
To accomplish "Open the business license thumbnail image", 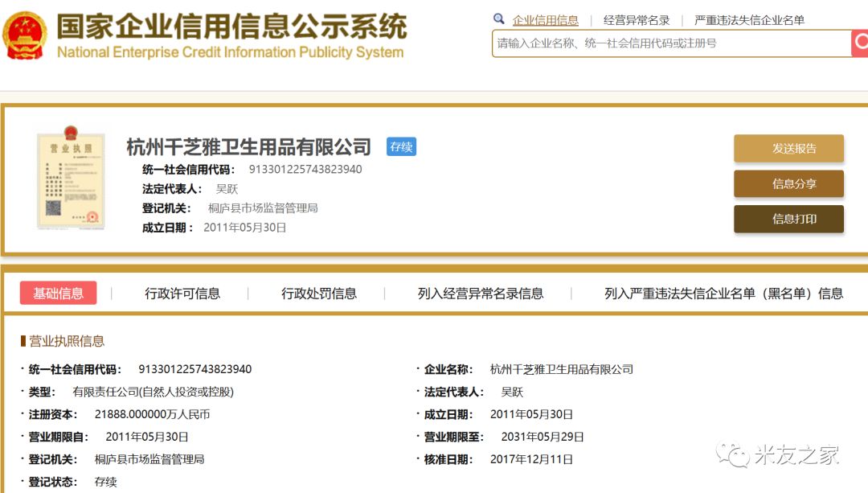I will tap(70, 177).
